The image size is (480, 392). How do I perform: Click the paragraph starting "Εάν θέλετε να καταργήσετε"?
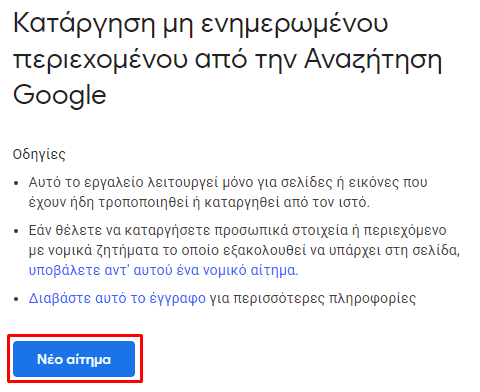point(244,250)
